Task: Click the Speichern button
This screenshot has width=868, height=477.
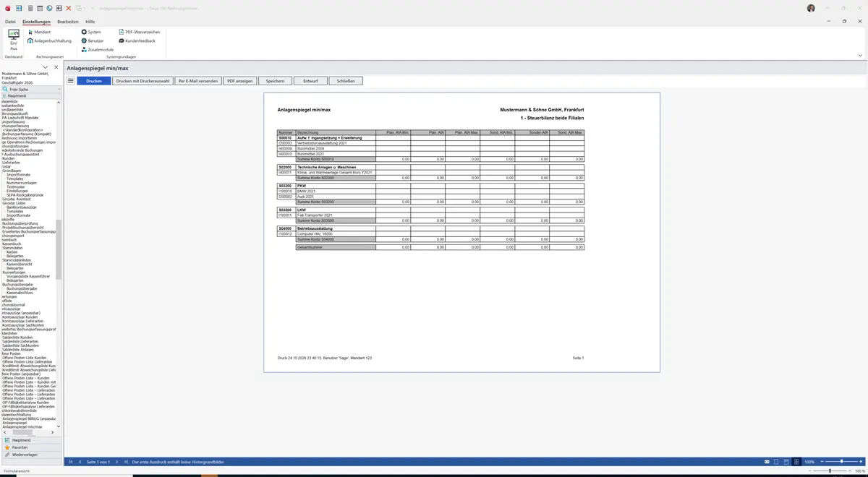Action: pos(275,81)
